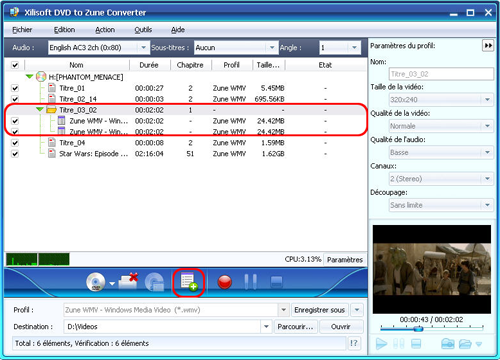
Task: Open the Fichier menu
Action: click(22, 30)
